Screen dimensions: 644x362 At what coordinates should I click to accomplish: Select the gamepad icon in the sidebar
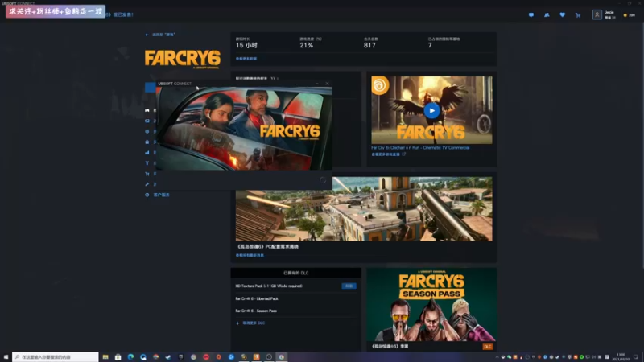147,110
